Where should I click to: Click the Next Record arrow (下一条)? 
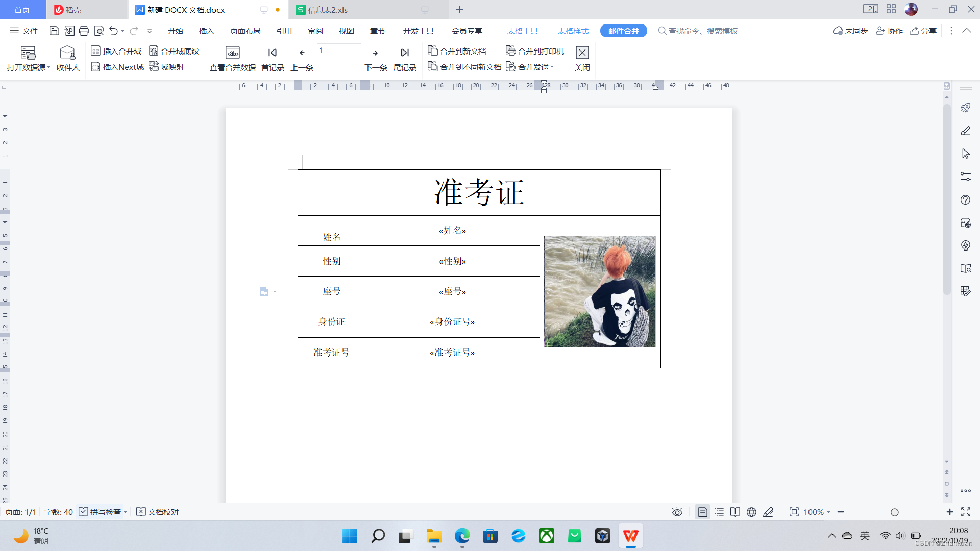click(375, 53)
